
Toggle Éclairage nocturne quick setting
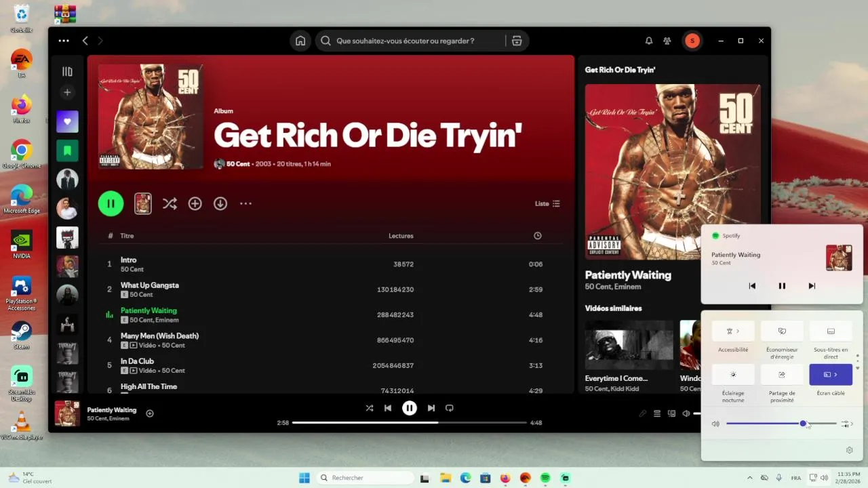click(x=733, y=374)
